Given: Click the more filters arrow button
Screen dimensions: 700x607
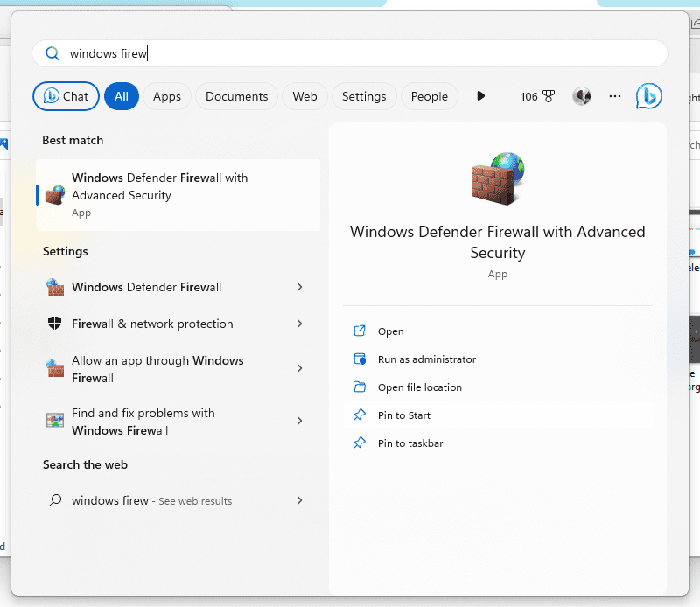Looking at the screenshot, I should 480,96.
